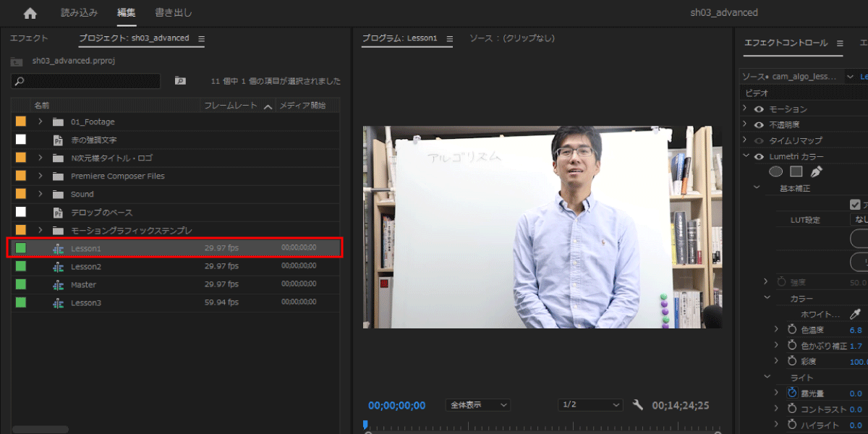The width and height of the screenshot is (868, 434).
Task: Sort by the フレームレート column header
Action: pos(230,106)
